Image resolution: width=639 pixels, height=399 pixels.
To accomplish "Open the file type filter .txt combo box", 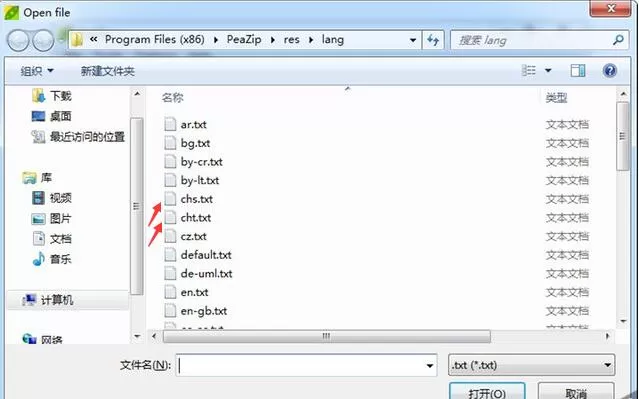I will pyautogui.click(x=531, y=365).
